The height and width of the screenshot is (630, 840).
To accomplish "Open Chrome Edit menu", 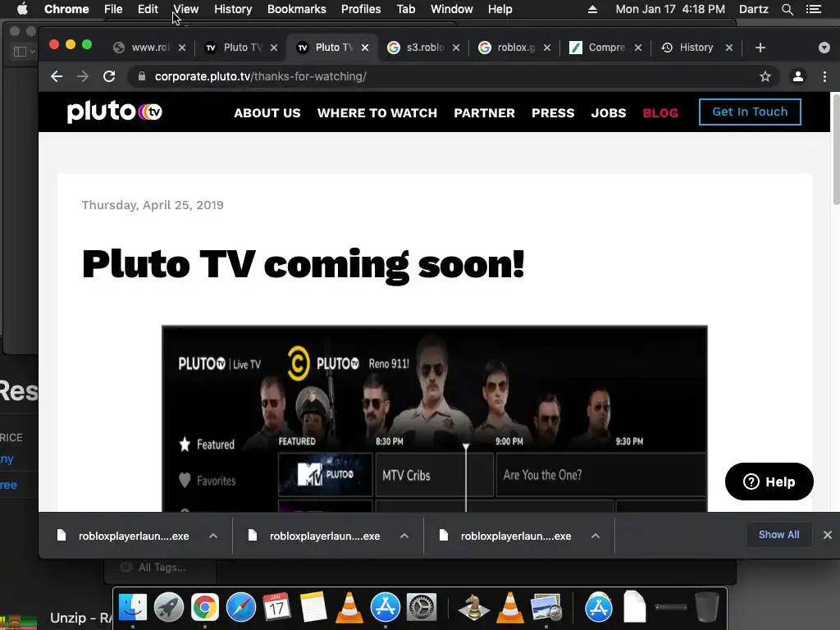I will coord(148,9).
